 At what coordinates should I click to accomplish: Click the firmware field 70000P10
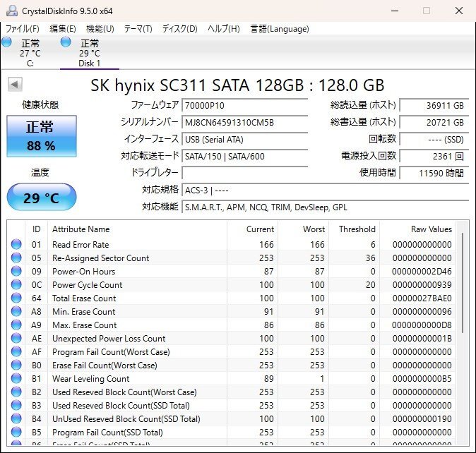pos(244,106)
